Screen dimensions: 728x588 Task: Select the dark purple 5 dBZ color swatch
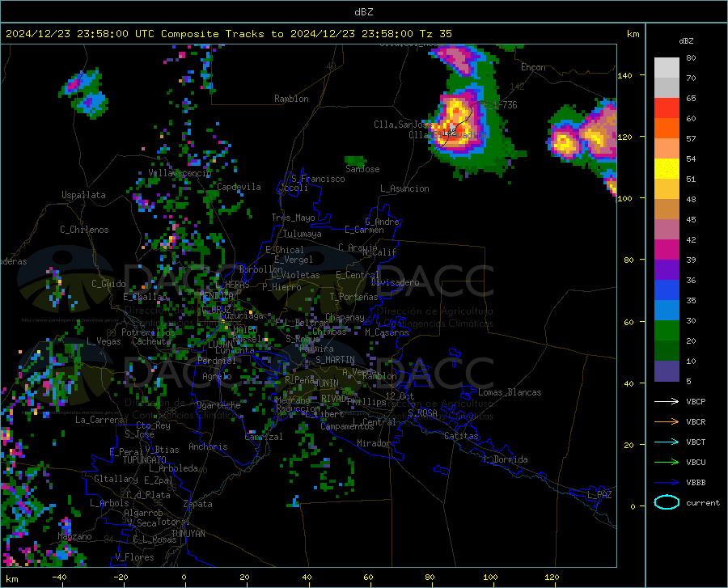[x=667, y=371]
